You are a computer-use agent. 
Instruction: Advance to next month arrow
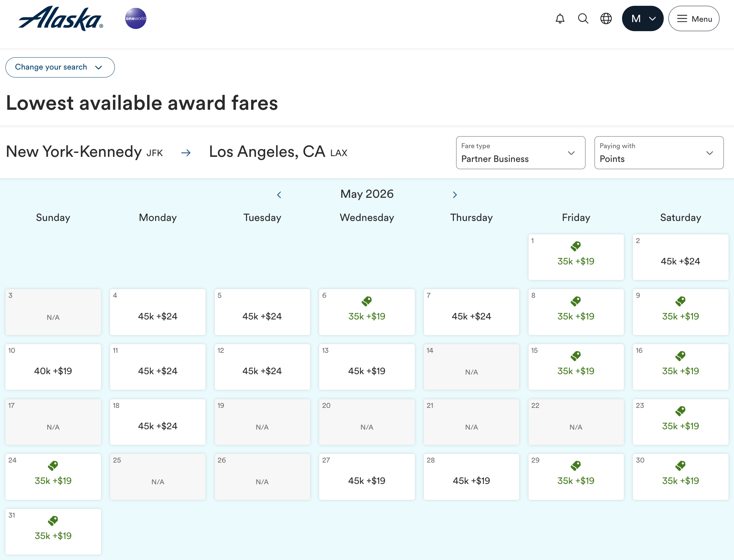(455, 195)
